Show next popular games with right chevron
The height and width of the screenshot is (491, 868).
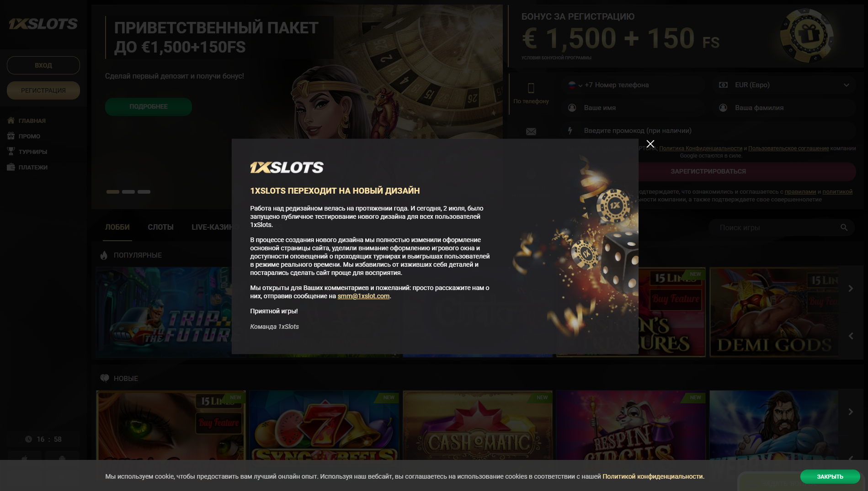pyautogui.click(x=851, y=288)
